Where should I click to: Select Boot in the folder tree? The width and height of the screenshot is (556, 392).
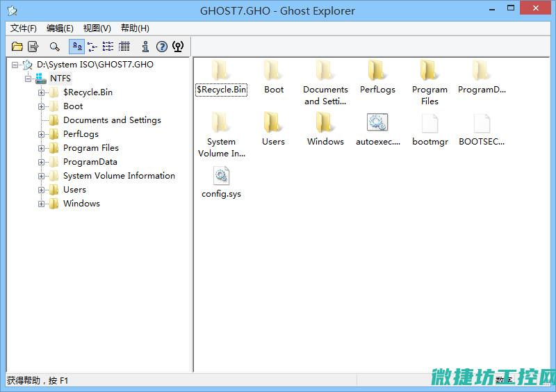click(x=73, y=106)
